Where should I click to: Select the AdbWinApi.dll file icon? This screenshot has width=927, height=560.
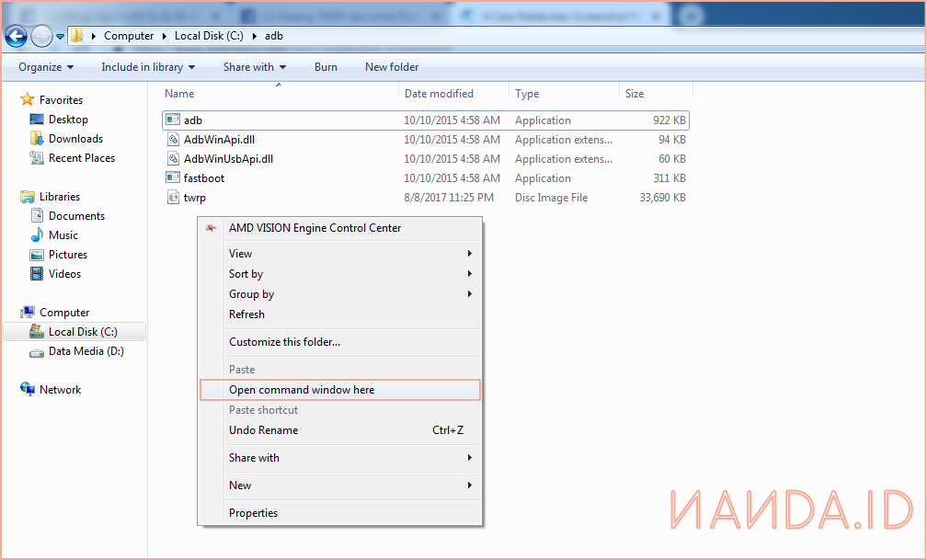coord(173,140)
